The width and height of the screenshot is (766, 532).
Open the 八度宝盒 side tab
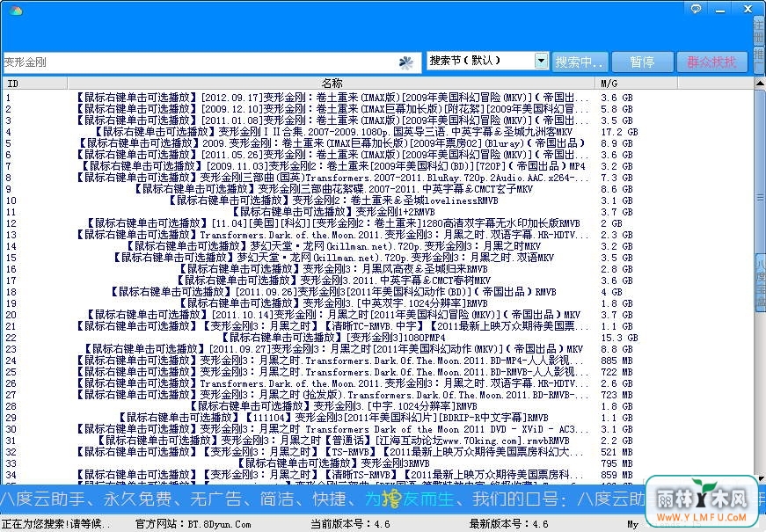point(761,282)
